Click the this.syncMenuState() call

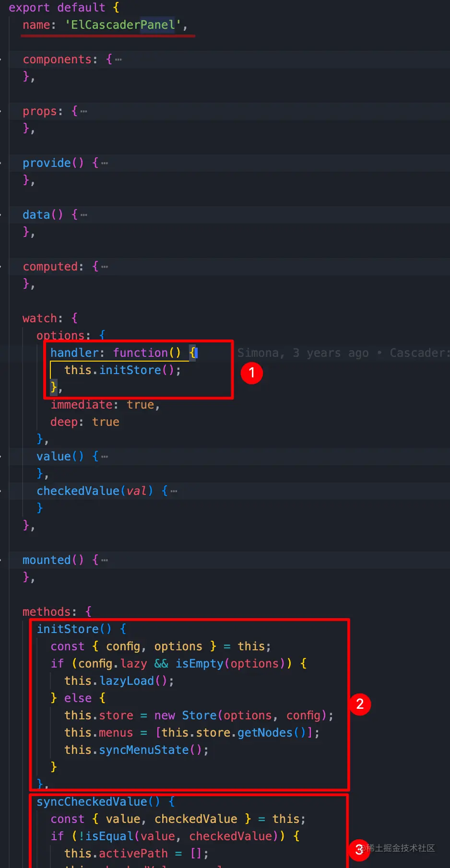click(137, 750)
